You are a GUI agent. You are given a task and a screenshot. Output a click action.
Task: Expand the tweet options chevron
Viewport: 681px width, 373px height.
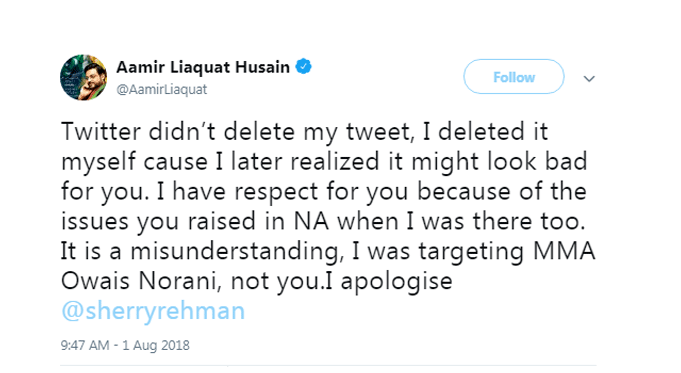(x=589, y=79)
